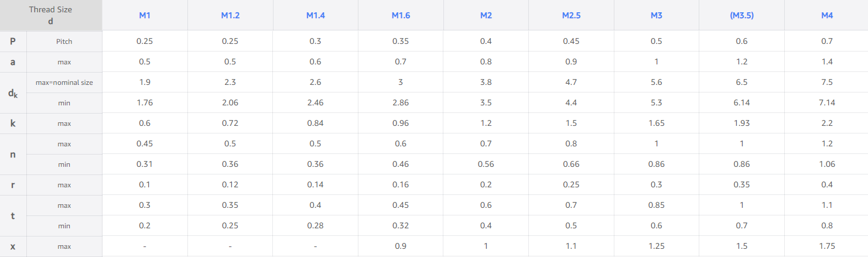Image resolution: width=868 pixels, height=257 pixels.
Task: Select the dk row header cell
Action: tap(13, 92)
